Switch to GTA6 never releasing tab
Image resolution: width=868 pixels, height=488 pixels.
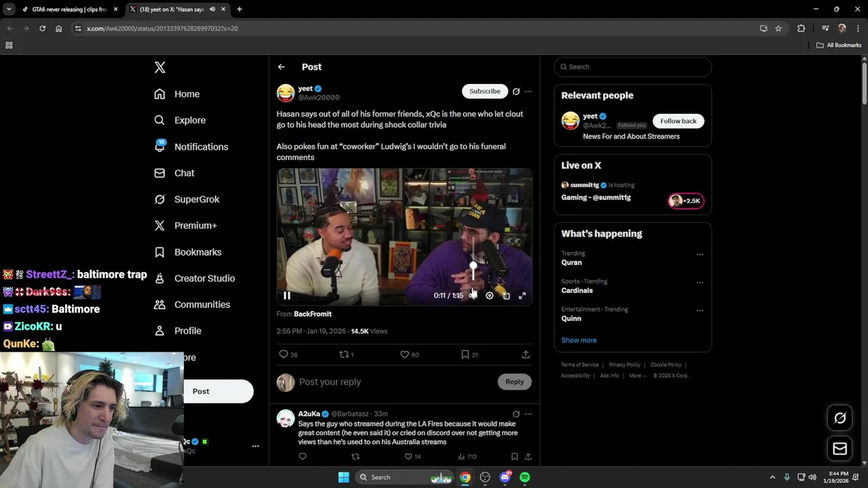(70, 9)
